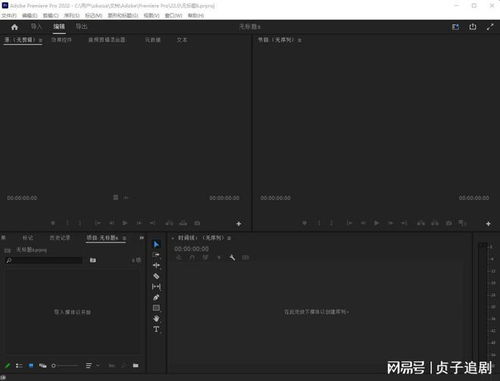Show hidden panel tabs with double-arrow overflow

click(x=142, y=238)
